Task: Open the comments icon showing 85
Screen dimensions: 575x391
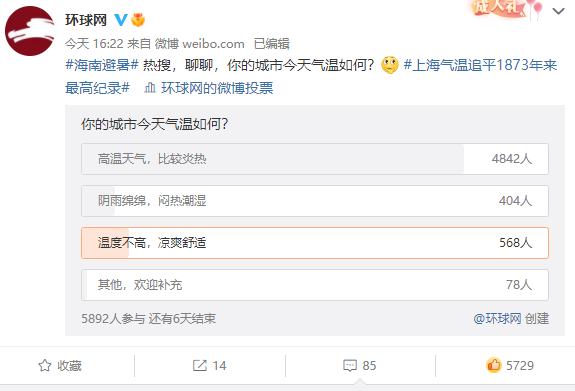Action: click(350, 366)
